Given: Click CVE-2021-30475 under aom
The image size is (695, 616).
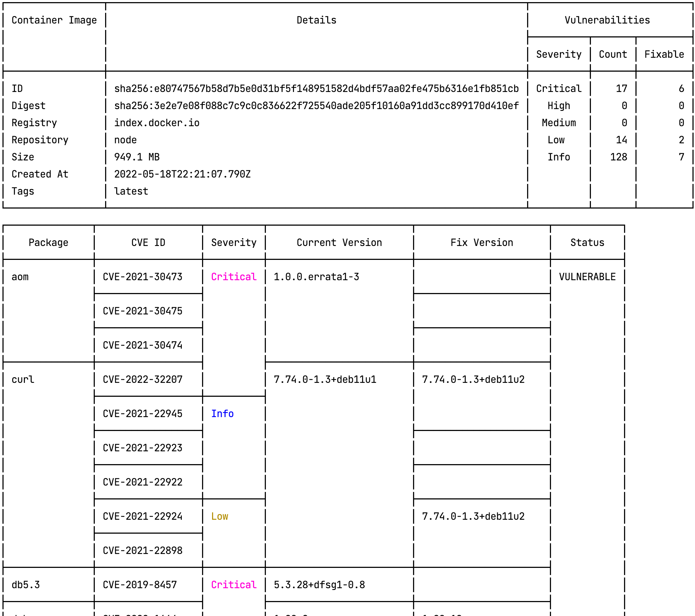Looking at the screenshot, I should click(x=142, y=311).
